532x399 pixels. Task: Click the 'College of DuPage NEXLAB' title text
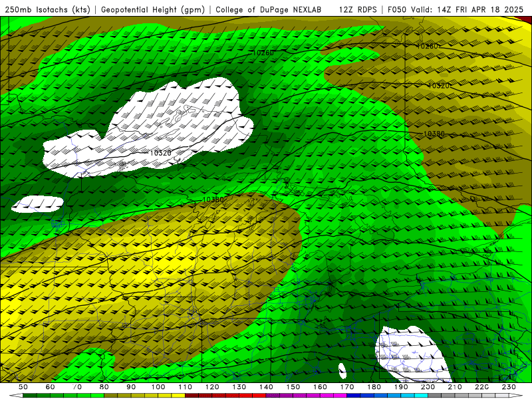coord(269,9)
